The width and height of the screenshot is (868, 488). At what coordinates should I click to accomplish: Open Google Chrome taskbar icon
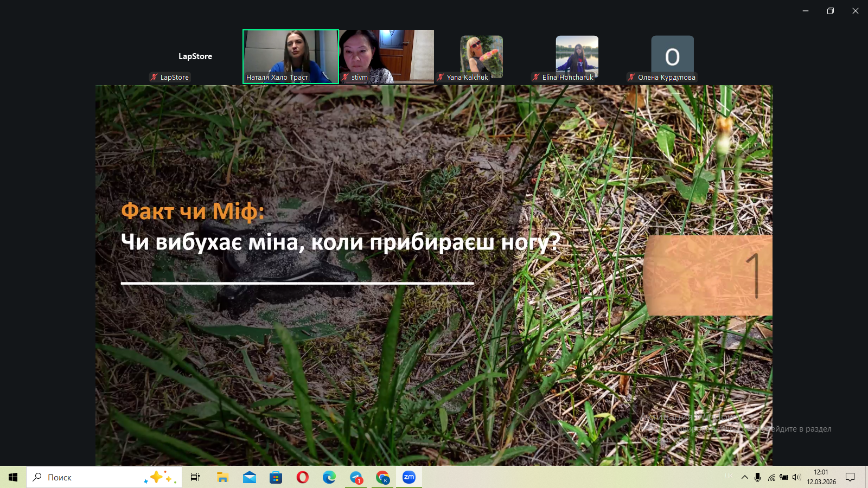coord(382,477)
